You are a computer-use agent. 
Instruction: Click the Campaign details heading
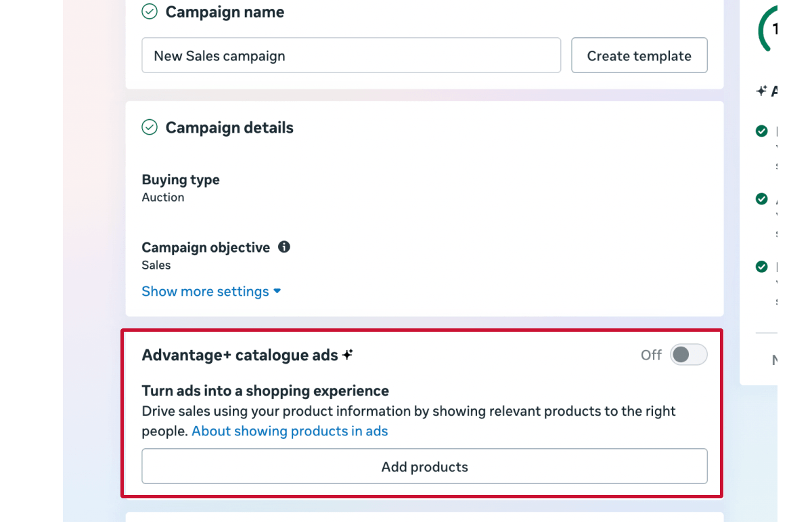(x=229, y=127)
